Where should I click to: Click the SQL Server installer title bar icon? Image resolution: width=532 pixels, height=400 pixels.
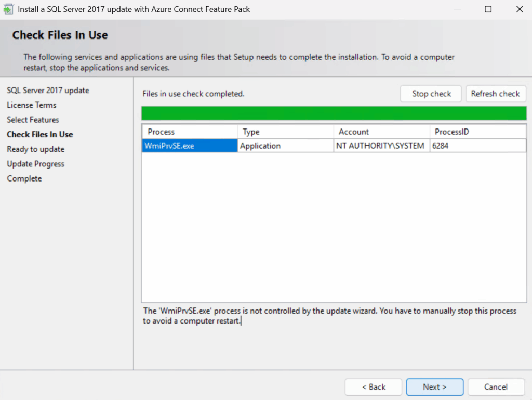[8, 9]
